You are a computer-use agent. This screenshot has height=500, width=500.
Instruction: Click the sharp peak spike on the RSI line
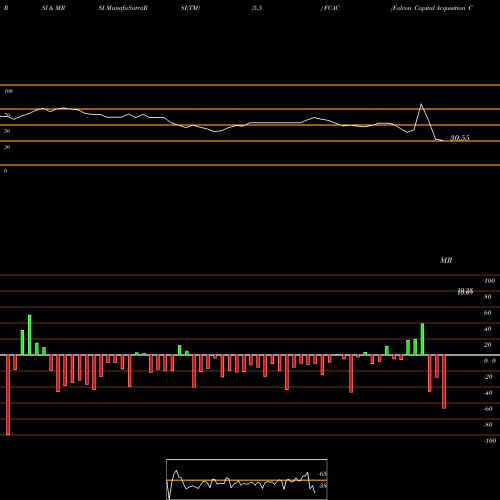tap(421, 105)
